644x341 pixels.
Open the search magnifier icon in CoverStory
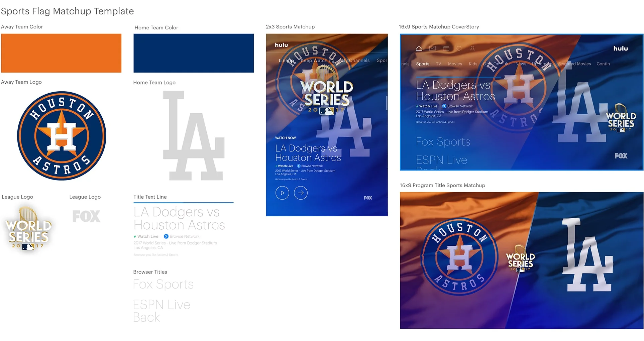tap(459, 48)
